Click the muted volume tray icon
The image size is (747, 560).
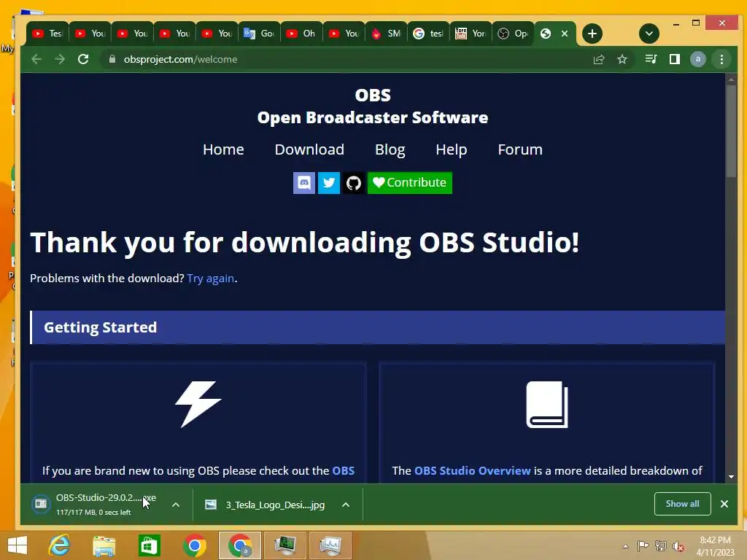coord(678,546)
